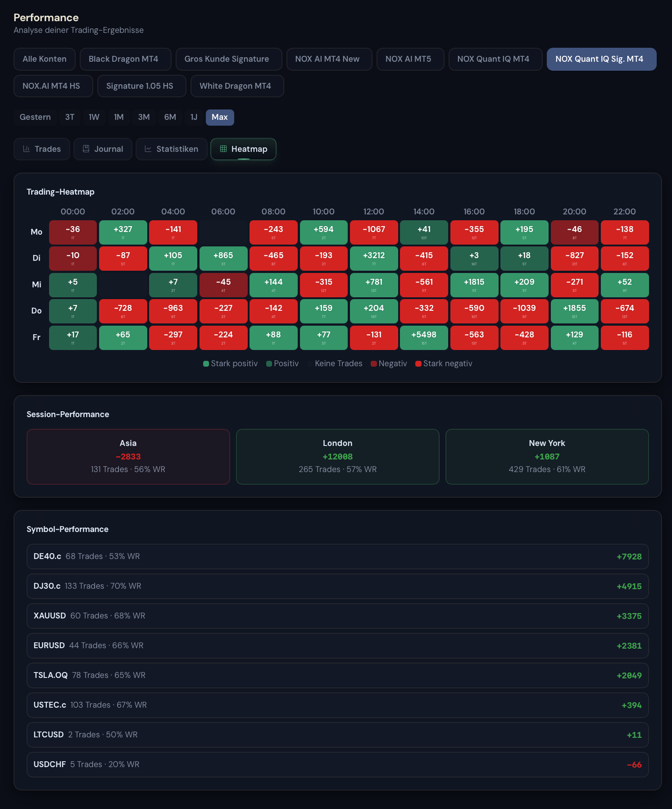
Task: Open the USDCHF symbol row
Action: coord(338,764)
